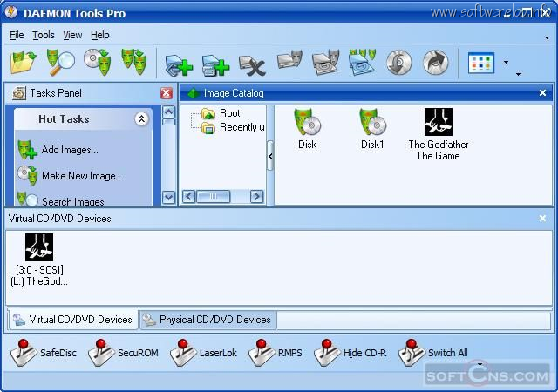Open the File menu
This screenshot has height=392, width=558.
[x=17, y=35]
